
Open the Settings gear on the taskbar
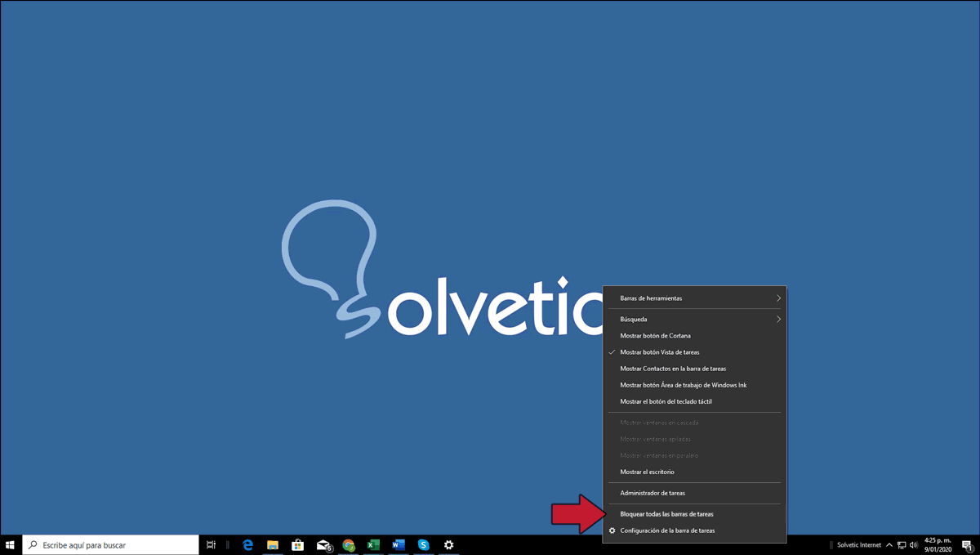[x=448, y=544]
